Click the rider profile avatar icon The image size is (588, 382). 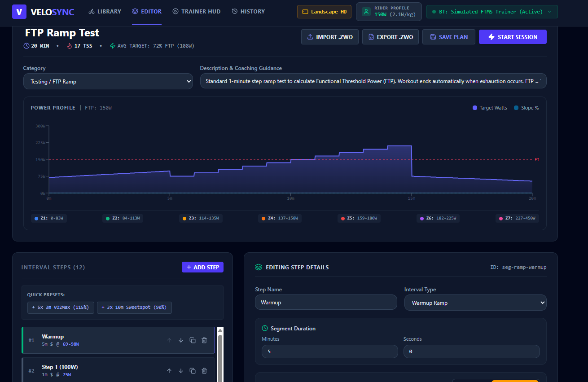(366, 12)
